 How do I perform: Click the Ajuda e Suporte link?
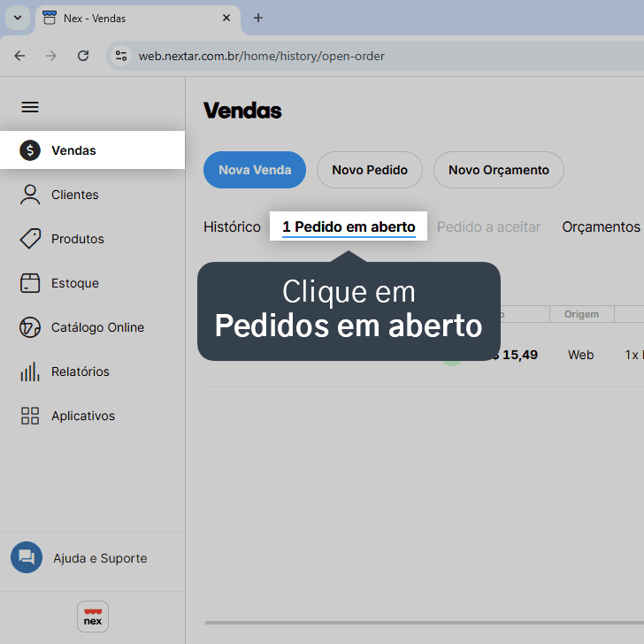pyautogui.click(x=100, y=558)
